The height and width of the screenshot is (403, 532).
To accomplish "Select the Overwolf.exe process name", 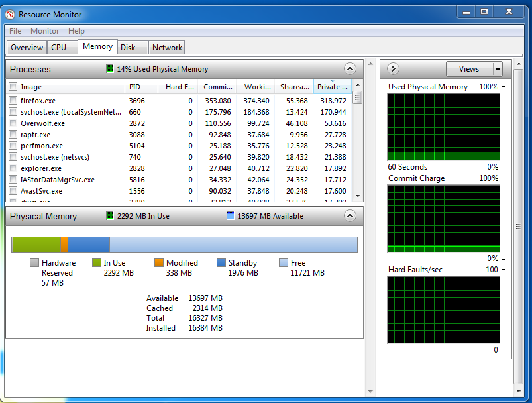I will (42, 123).
